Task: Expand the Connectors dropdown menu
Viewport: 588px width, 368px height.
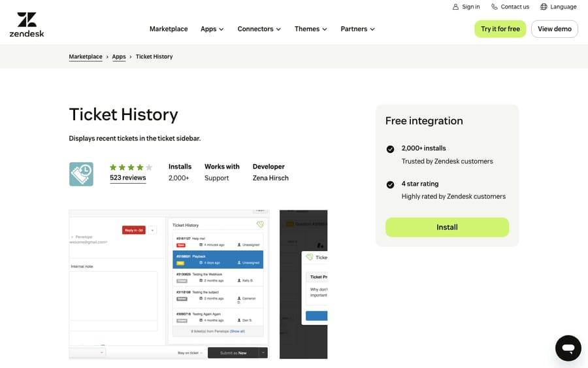Action: coord(259,29)
